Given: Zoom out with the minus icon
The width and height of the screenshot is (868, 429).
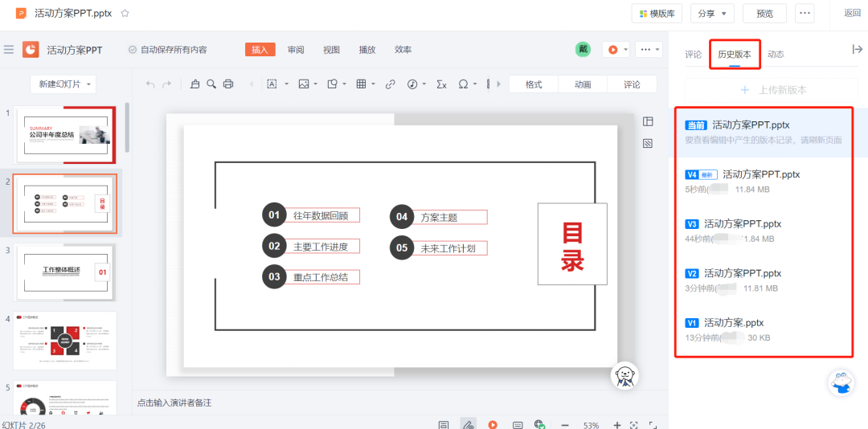Looking at the screenshot, I should [565, 425].
